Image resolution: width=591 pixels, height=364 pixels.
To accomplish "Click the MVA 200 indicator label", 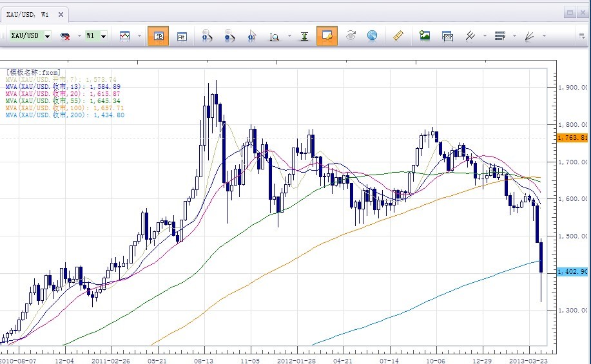I will [64, 115].
